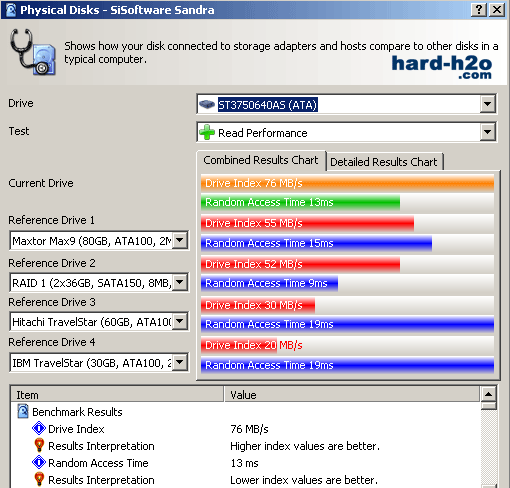Click the Value column header
510x488 pixels.
point(352,395)
